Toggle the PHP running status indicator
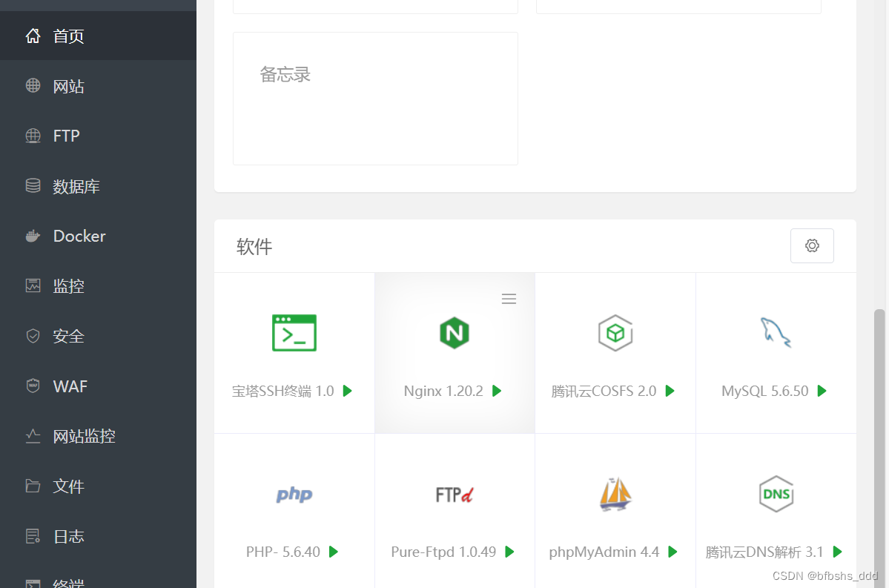The height and width of the screenshot is (588, 889). click(334, 552)
